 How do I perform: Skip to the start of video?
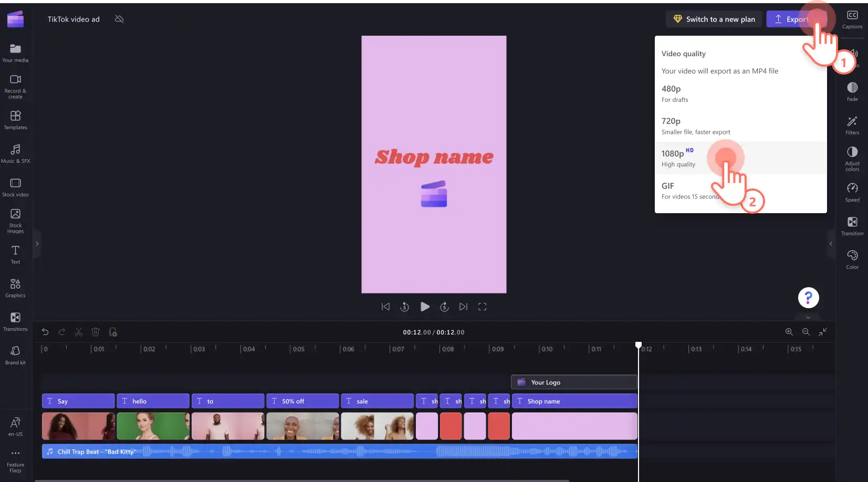(385, 307)
